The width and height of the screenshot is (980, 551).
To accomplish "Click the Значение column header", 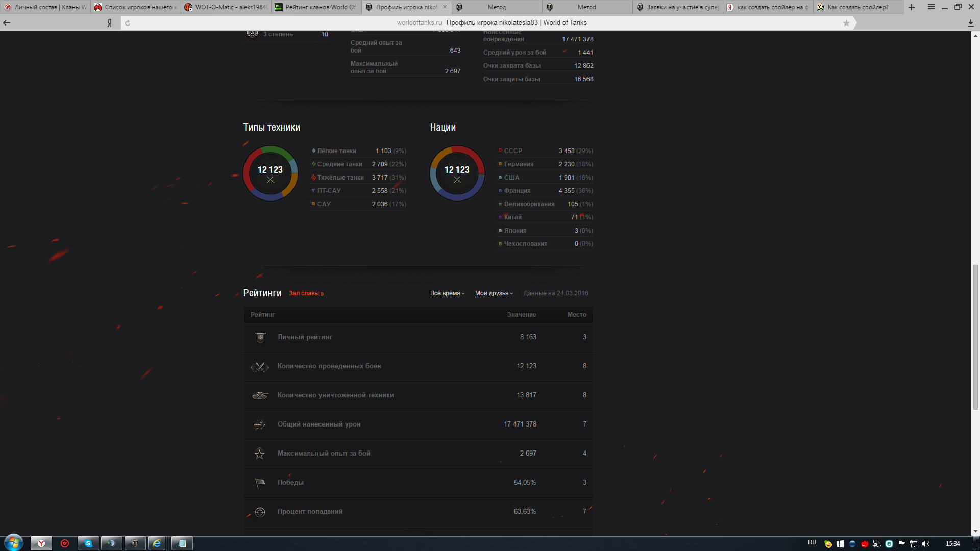I will pos(522,315).
